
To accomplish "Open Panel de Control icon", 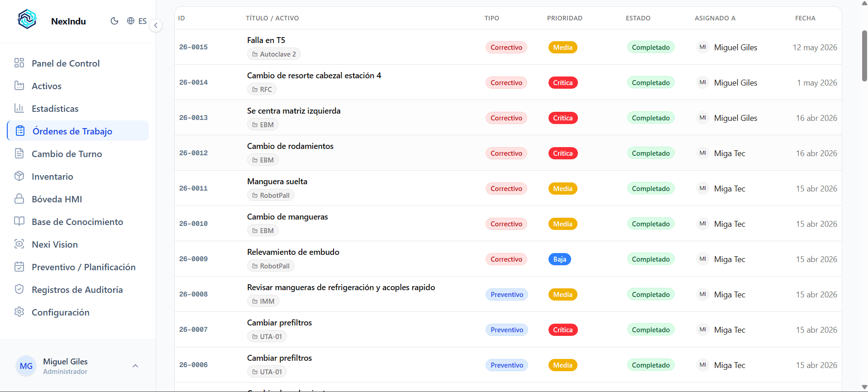I will [x=19, y=63].
